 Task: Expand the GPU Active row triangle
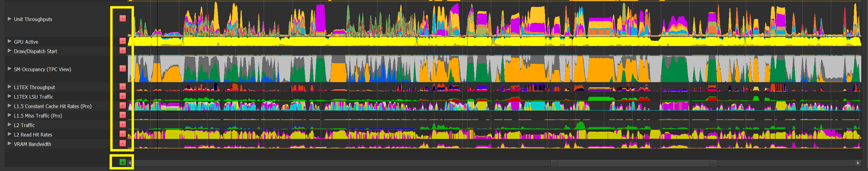pyautogui.click(x=9, y=41)
